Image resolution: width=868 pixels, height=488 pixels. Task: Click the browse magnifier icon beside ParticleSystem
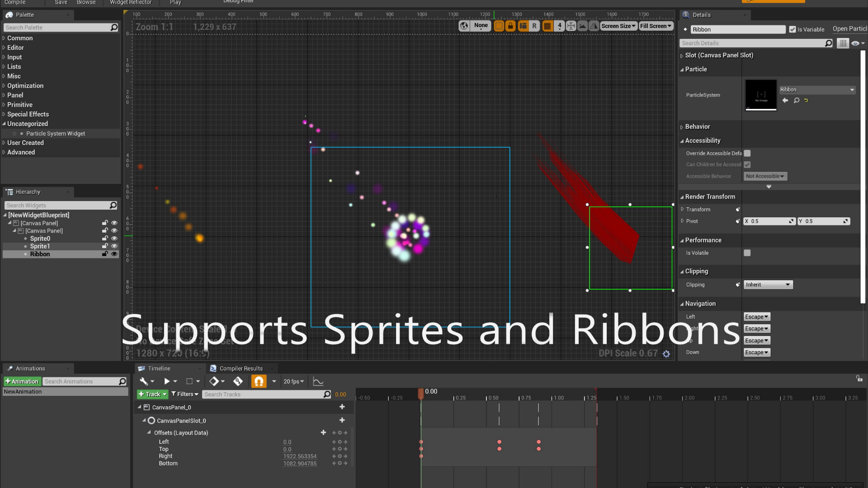pos(796,100)
